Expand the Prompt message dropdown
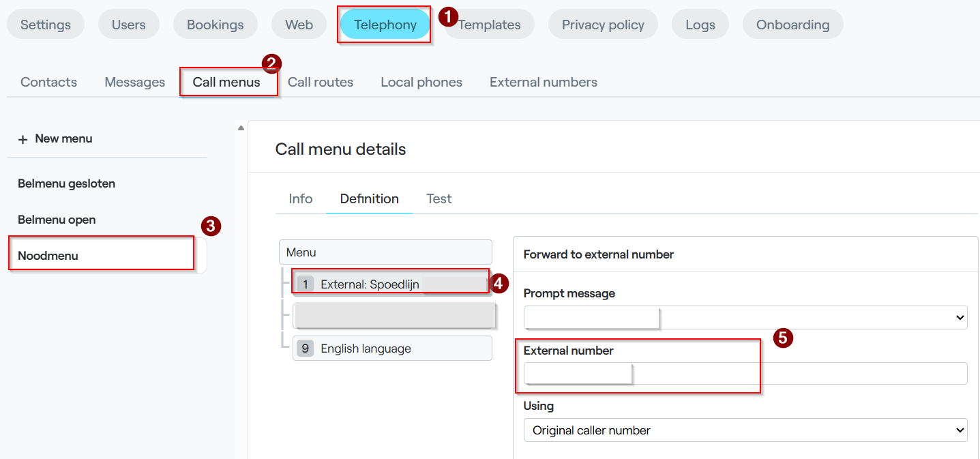Screen dimensions: 980x459 (745, 317)
